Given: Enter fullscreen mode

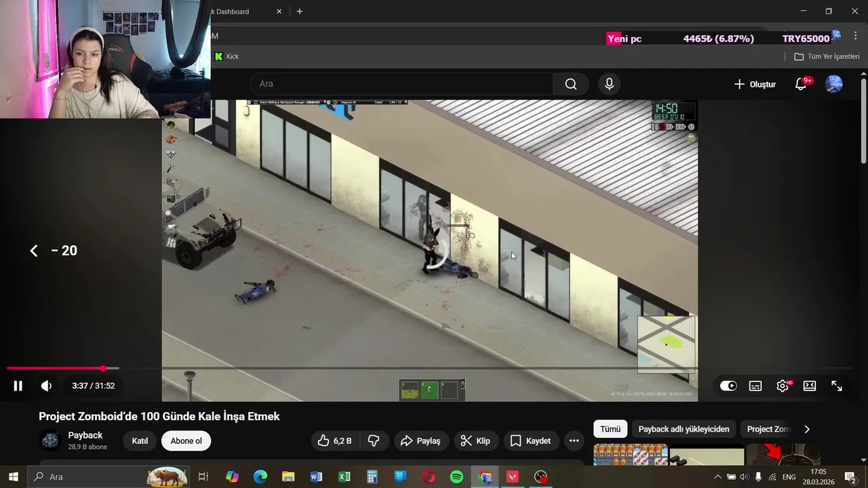Looking at the screenshot, I should tap(837, 386).
